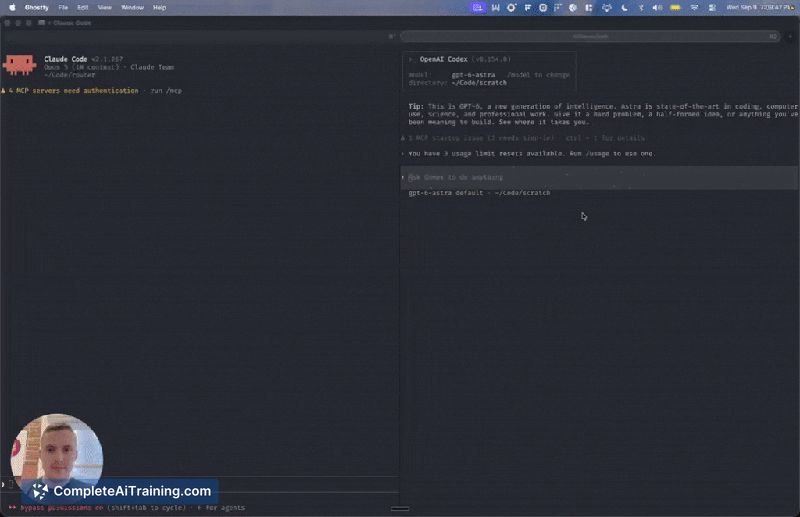Image resolution: width=800 pixels, height=517 pixels.
Task: Click the OpenAI Codex header title
Action: 443,59
